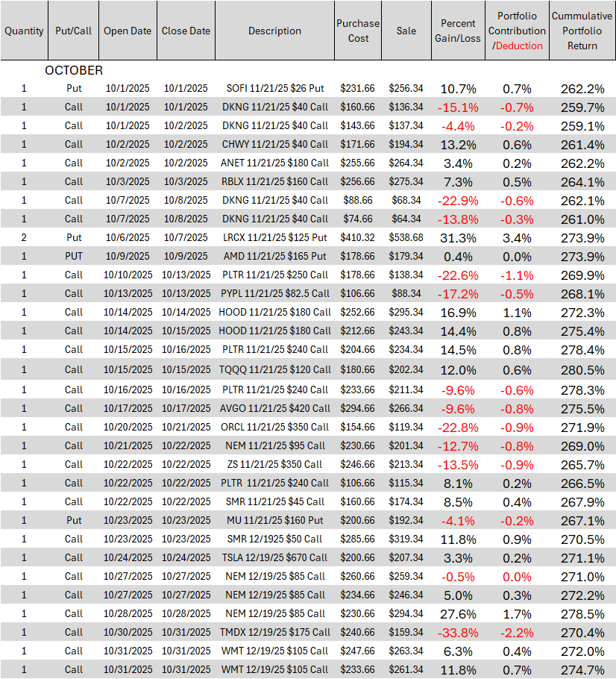Click the -22.9% percent loss cell
Image resolution: width=616 pixels, height=679 pixels.
(x=458, y=201)
